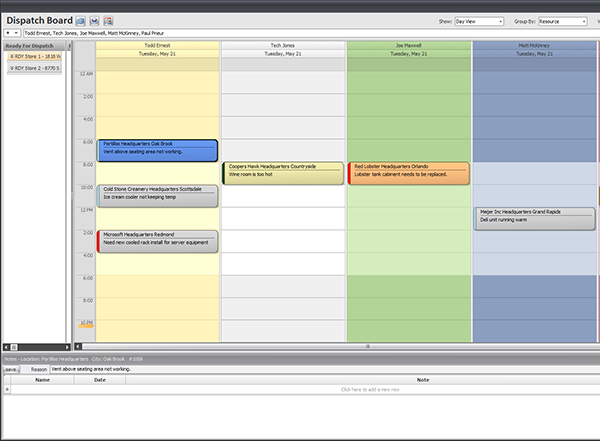Image resolution: width=600 pixels, height=441 pixels.
Task: Click the Name column header in notes grid
Action: pyautogui.click(x=42, y=380)
